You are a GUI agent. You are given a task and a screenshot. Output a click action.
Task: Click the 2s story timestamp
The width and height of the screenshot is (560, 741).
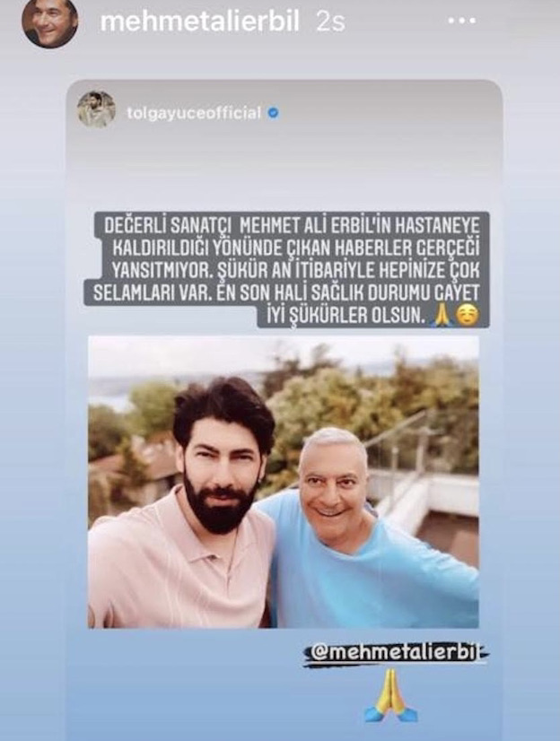330,22
